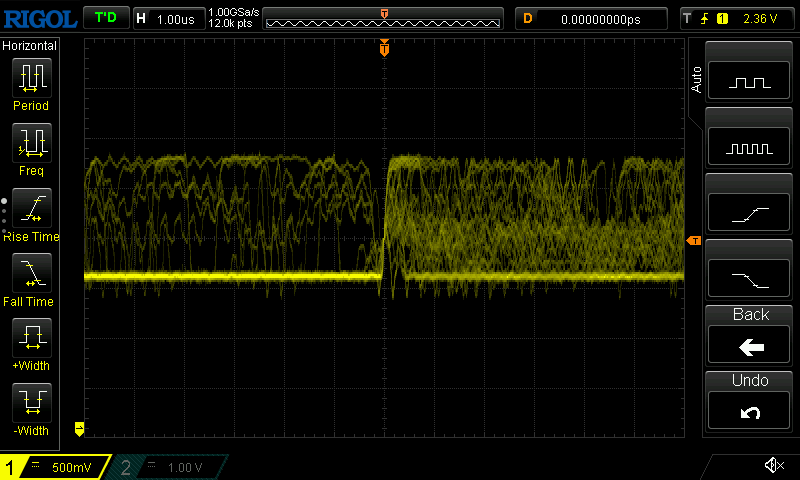Select the Period measurement icon
This screenshot has width=800, height=480.
[31, 78]
